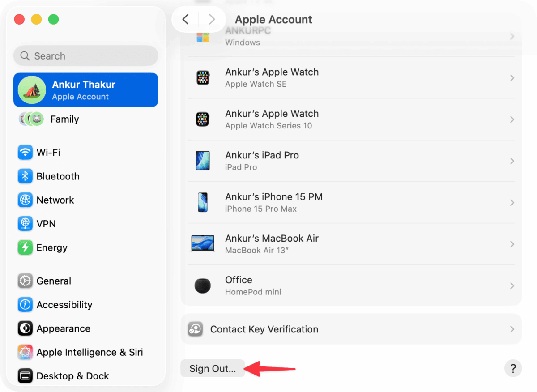The width and height of the screenshot is (537, 392).
Task: Click the green zoom window button
Action: (53, 19)
